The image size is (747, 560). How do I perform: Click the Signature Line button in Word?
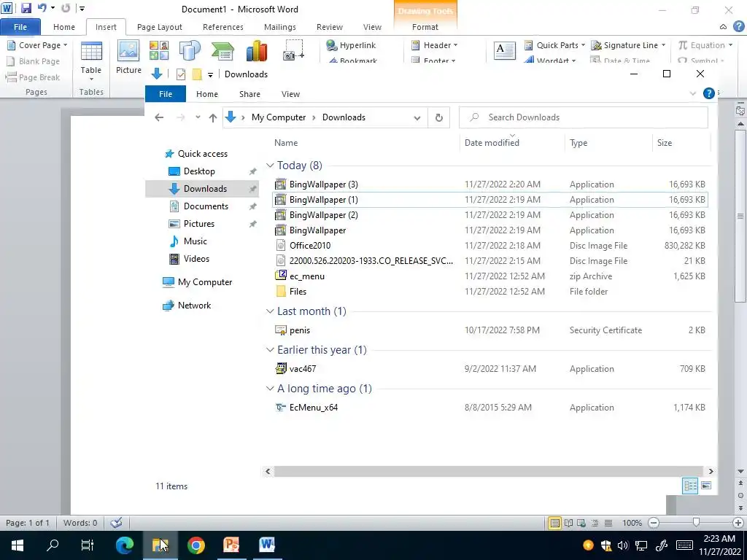pos(628,45)
